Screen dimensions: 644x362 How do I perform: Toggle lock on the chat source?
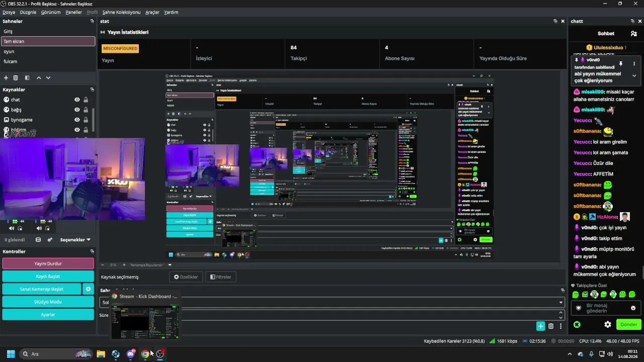tap(86, 100)
